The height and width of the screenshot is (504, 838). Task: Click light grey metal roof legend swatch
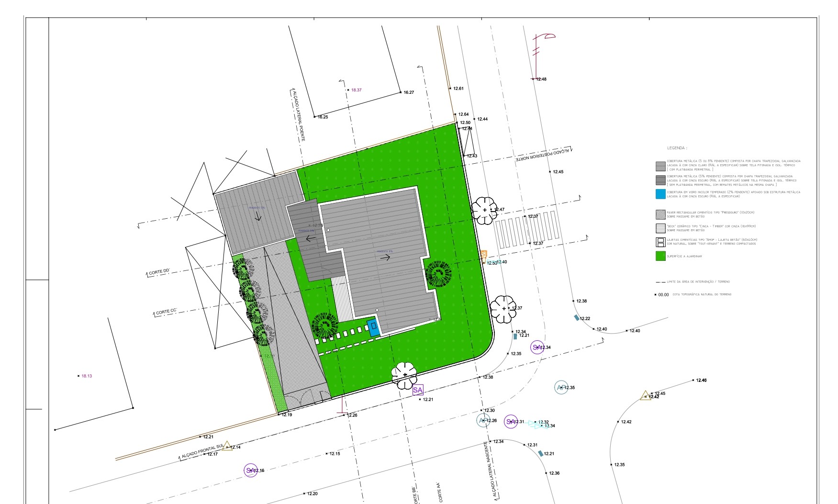click(x=660, y=166)
